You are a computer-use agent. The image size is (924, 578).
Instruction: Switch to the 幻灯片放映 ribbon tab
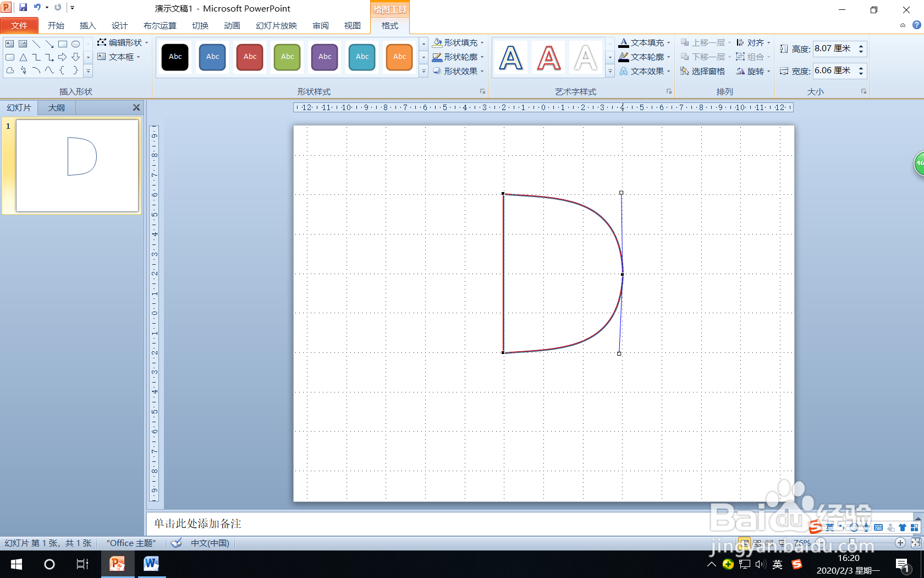point(276,25)
